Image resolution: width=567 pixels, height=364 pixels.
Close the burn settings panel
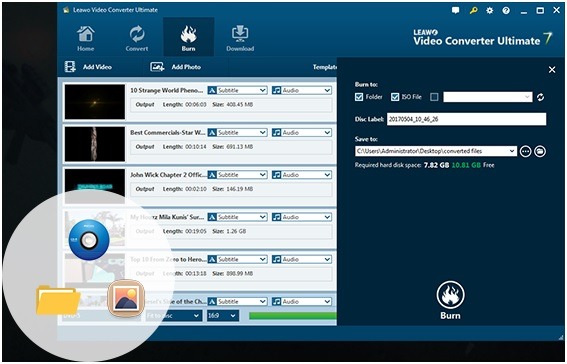coord(552,69)
